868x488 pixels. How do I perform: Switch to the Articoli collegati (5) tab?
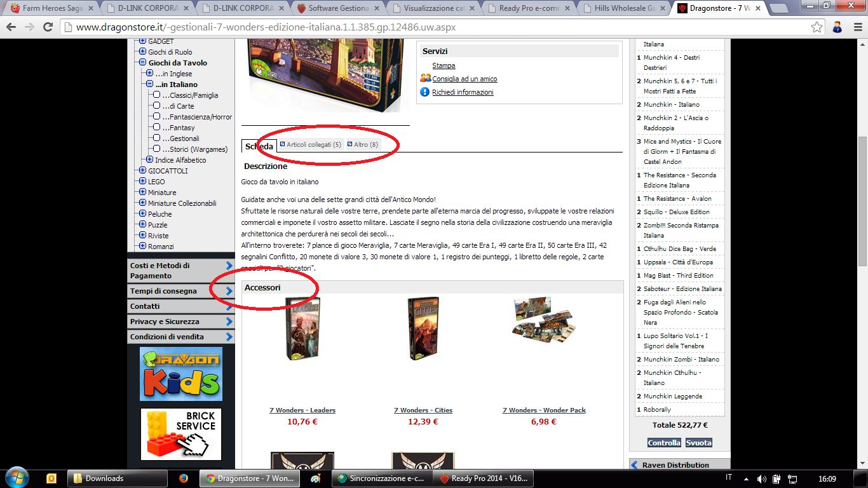(311, 145)
